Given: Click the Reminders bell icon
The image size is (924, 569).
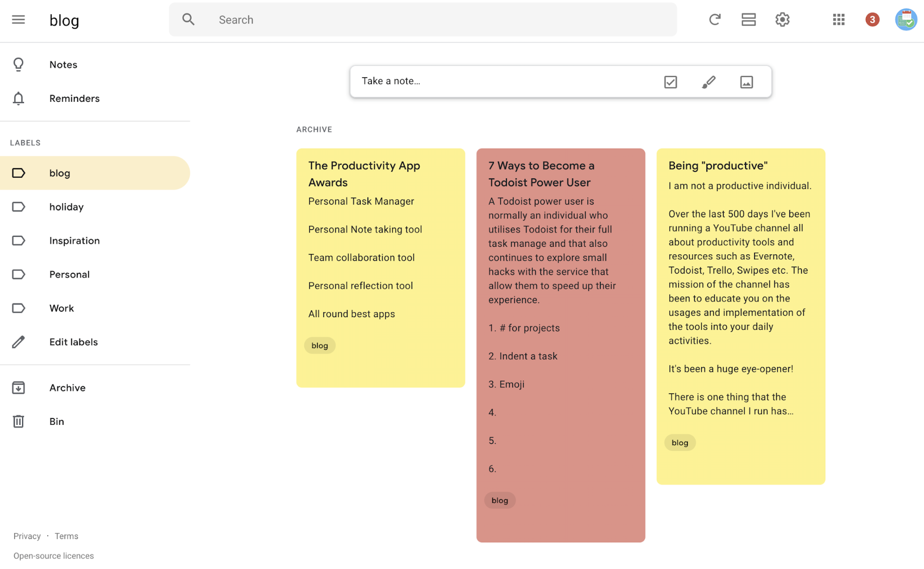Looking at the screenshot, I should click(x=19, y=98).
